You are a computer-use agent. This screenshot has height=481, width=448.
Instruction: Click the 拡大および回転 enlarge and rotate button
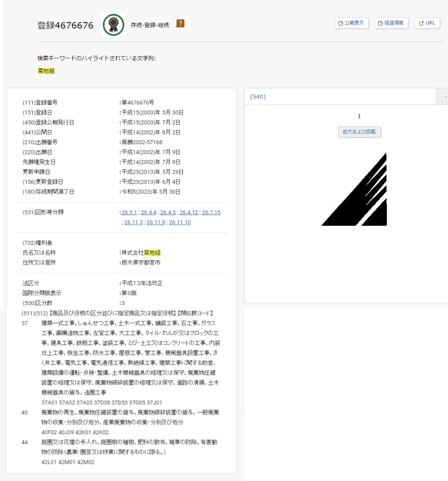(359, 132)
